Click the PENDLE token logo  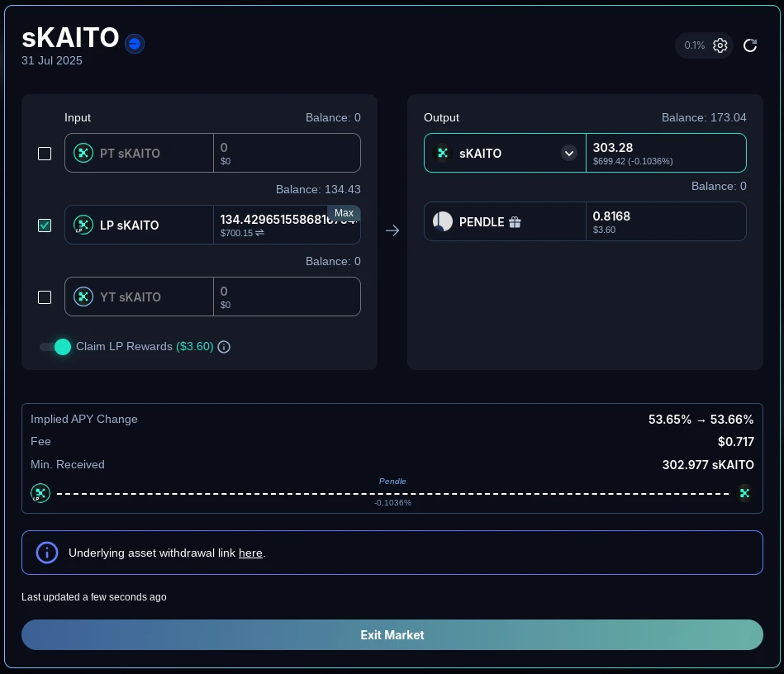point(443,221)
